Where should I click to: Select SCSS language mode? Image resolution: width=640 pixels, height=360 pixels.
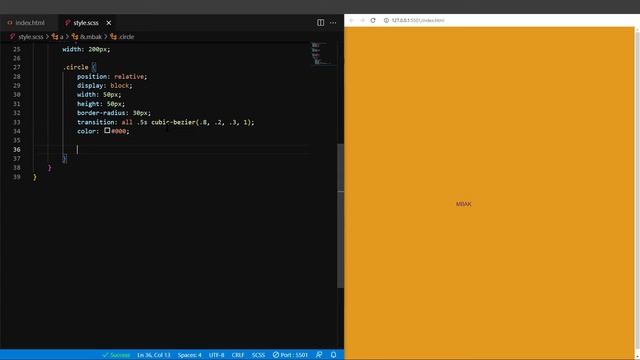(258, 355)
